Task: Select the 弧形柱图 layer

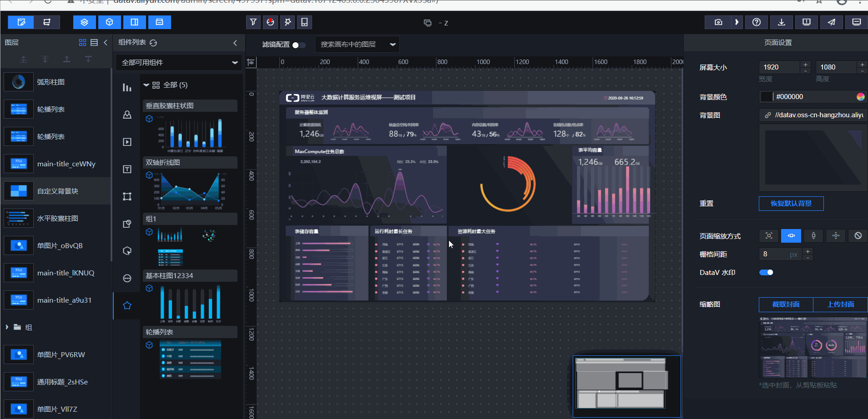Action: [56, 82]
